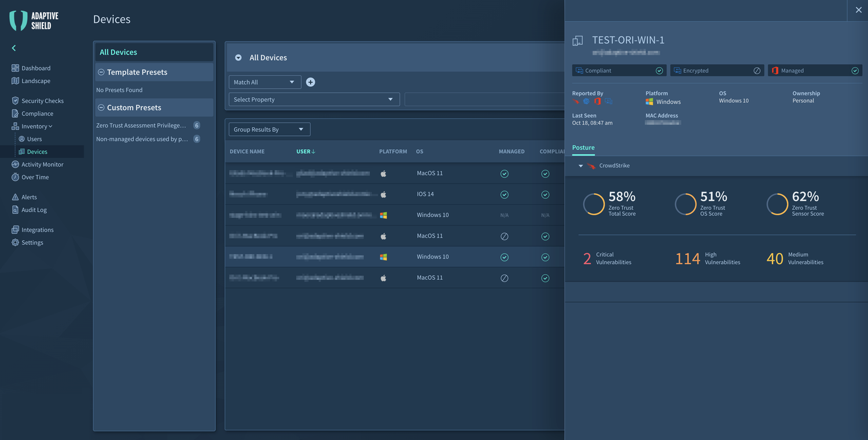The width and height of the screenshot is (868, 440).
Task: Open the Select Property dropdown
Action: [x=314, y=99]
